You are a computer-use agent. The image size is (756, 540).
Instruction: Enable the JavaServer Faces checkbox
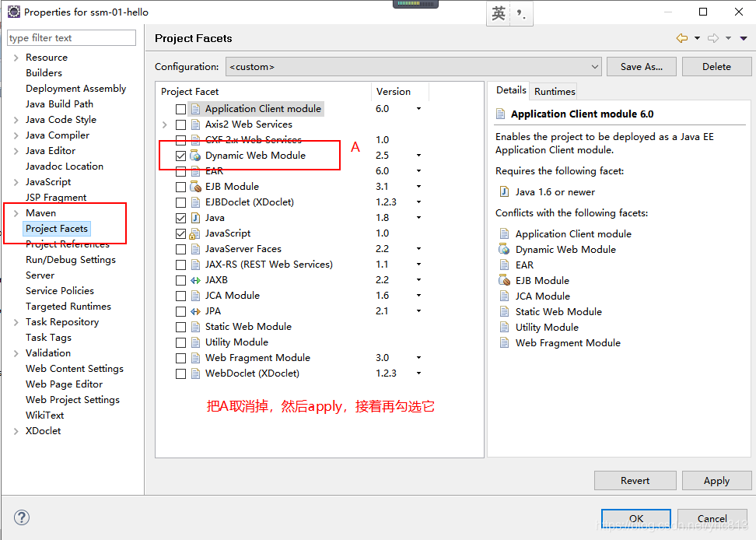coord(181,249)
